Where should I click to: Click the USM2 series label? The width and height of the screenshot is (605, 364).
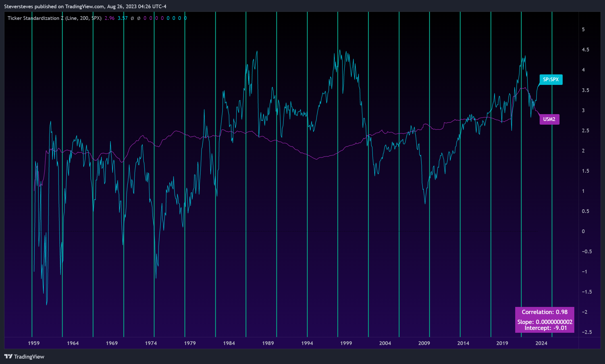click(x=549, y=119)
